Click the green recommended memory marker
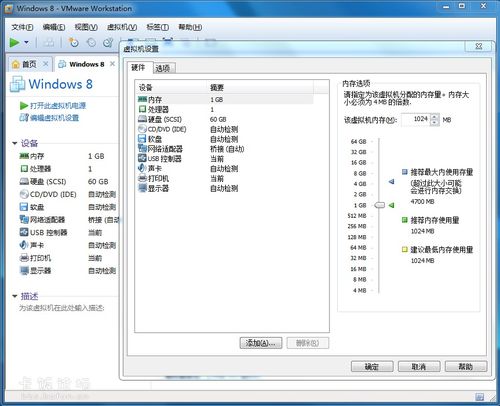This screenshot has height=406, width=500. (392, 205)
